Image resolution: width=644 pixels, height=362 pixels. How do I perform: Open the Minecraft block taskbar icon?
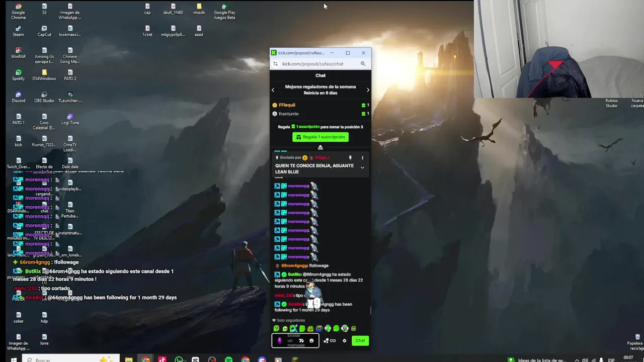295,359
